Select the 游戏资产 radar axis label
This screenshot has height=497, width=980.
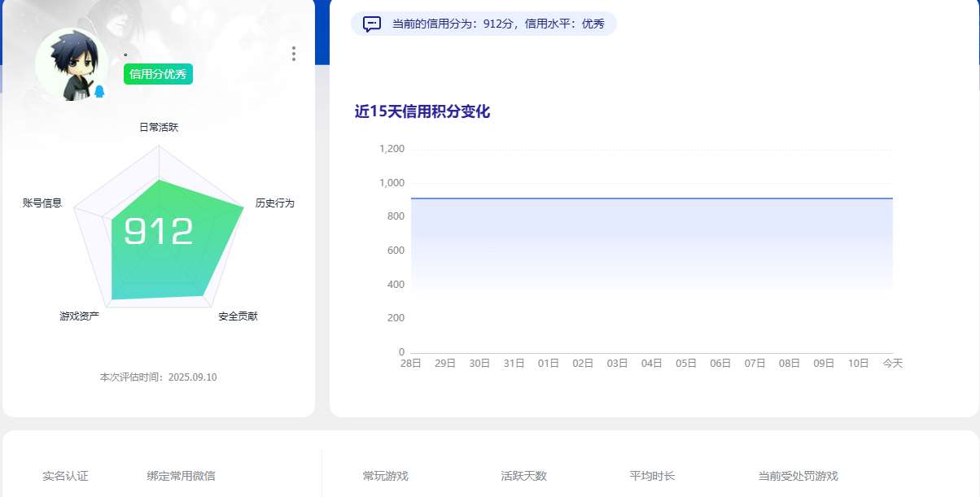point(79,316)
